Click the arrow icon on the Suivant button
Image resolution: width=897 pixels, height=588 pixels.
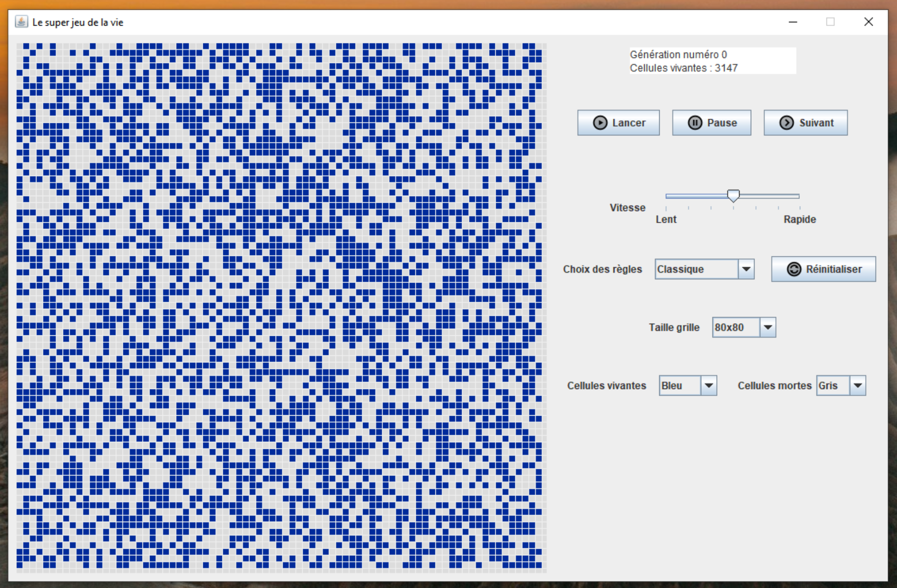[787, 123]
